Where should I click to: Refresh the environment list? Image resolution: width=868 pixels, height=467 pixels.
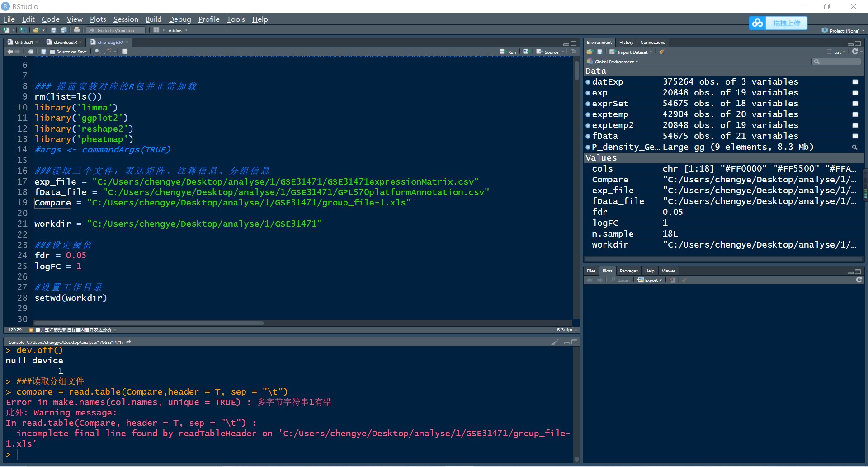click(855, 52)
